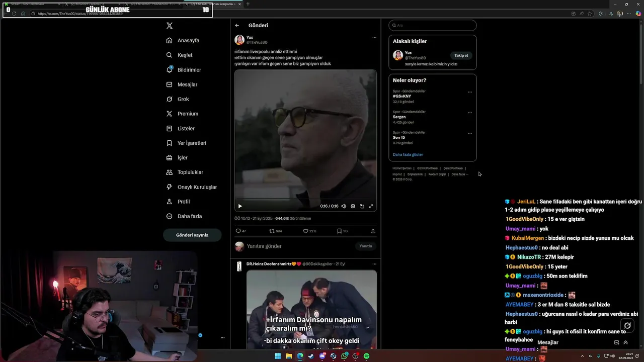The height and width of the screenshot is (362, 644).
Task: Open more options on Yus post
Action: pos(374,37)
